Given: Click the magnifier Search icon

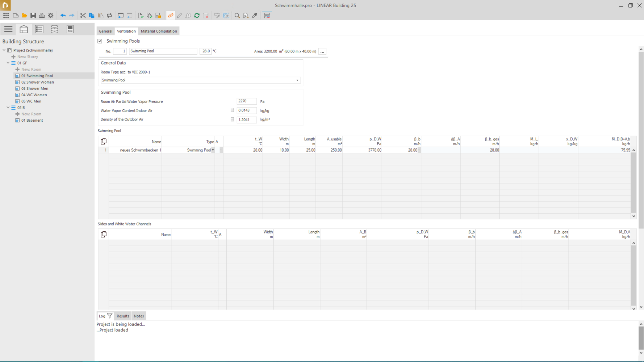Looking at the screenshot, I should click(237, 16).
